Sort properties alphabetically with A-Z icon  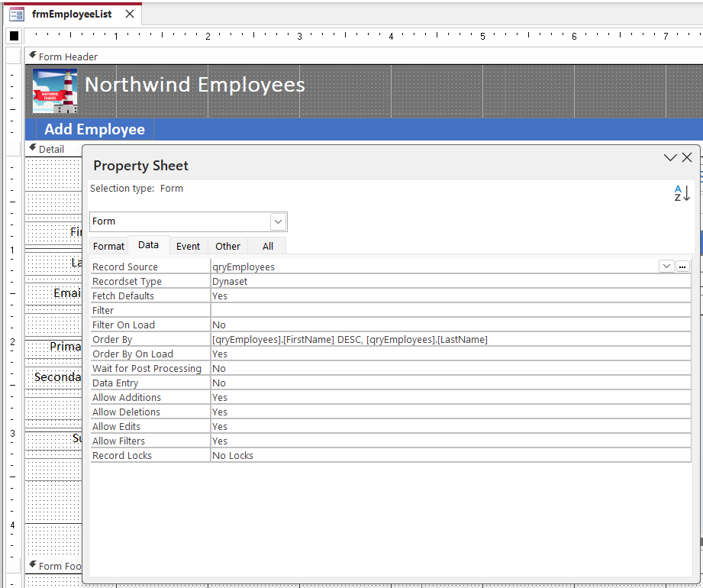tap(682, 193)
